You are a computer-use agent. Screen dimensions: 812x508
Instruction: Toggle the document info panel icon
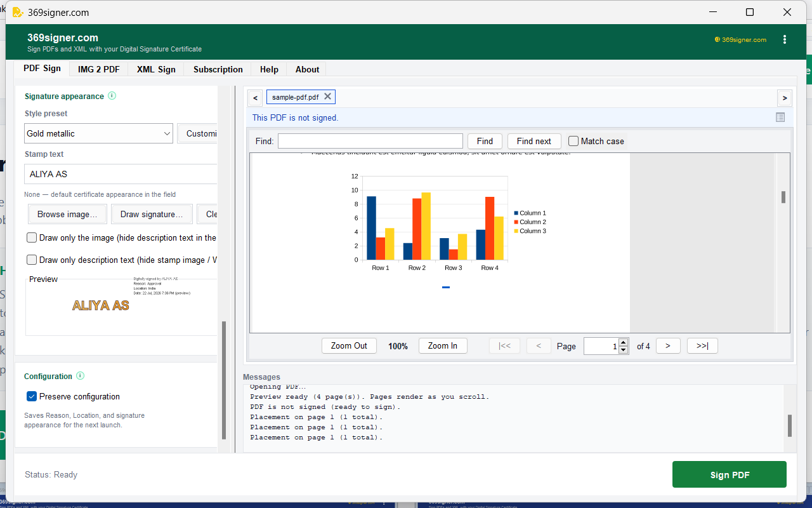780,117
